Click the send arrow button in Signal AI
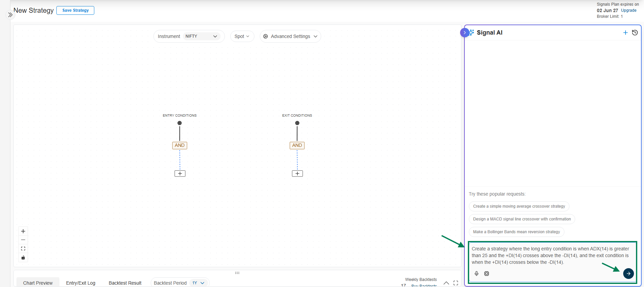Image resolution: width=644 pixels, height=287 pixels. coord(628,274)
